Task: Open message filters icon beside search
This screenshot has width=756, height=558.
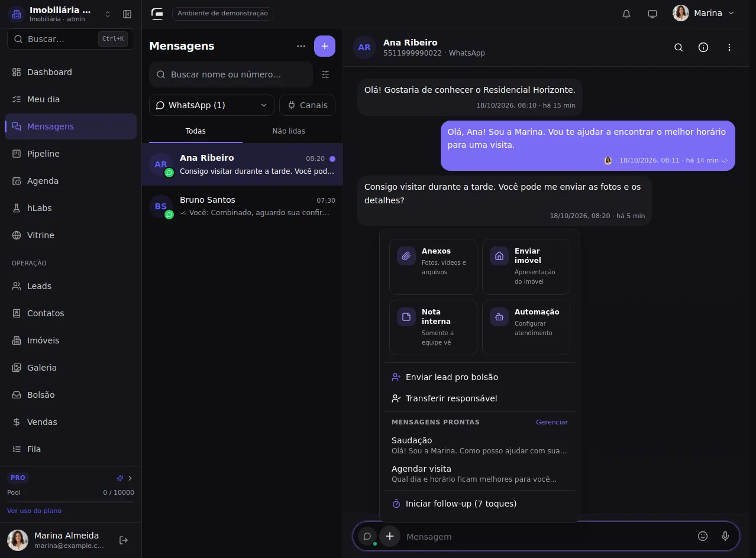Action: [325, 74]
